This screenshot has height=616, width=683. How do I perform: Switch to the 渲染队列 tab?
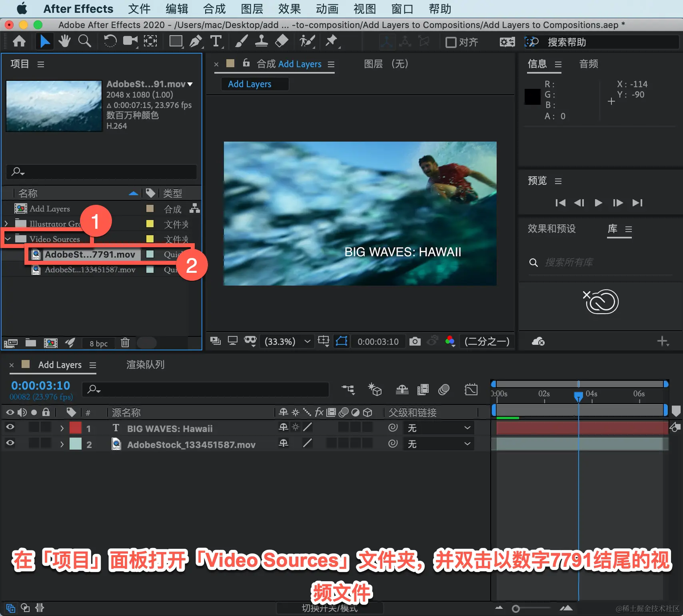tap(145, 364)
